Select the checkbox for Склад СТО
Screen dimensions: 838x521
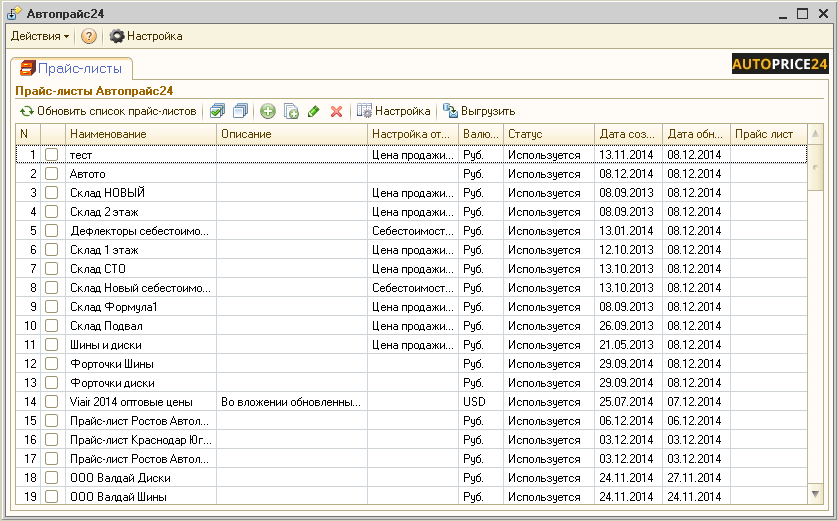51,269
